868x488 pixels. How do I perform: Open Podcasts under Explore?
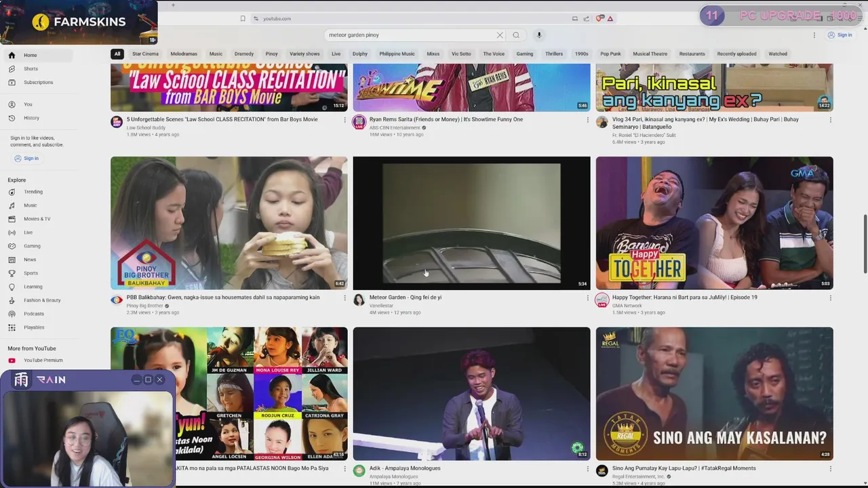(x=37, y=314)
